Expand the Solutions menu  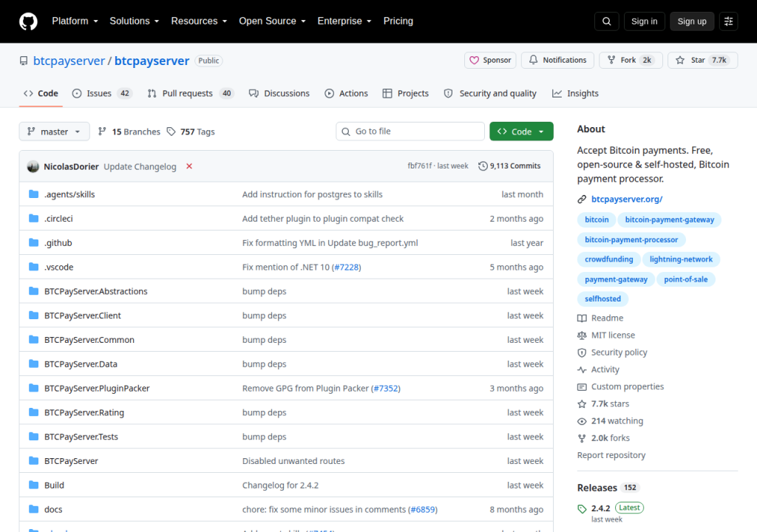(135, 21)
